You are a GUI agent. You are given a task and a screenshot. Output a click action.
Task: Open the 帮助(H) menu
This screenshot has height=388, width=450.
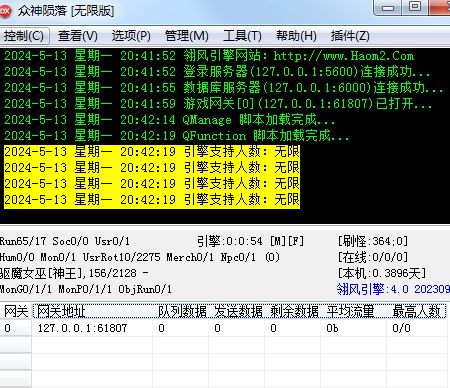click(296, 36)
